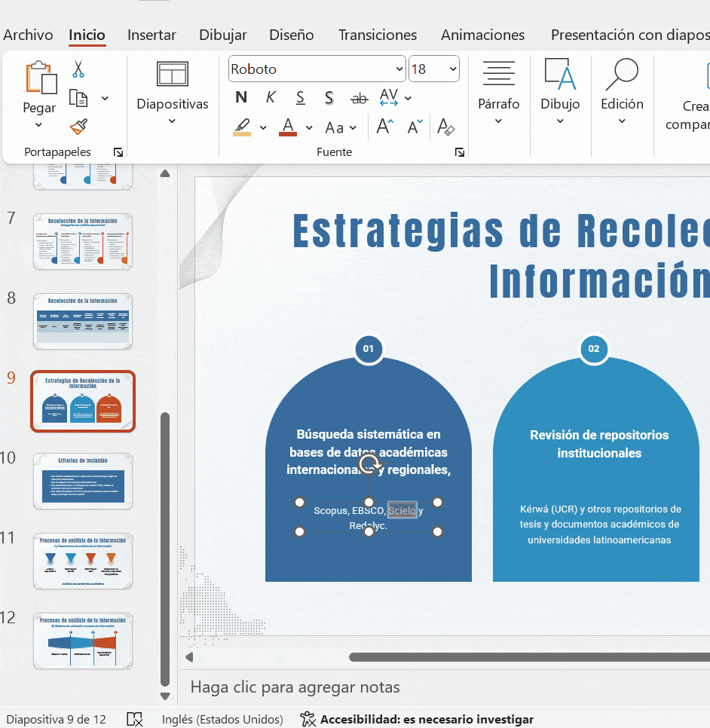The width and height of the screenshot is (710, 728).
Task: Toggle italic formatting with K button
Action: tap(271, 98)
